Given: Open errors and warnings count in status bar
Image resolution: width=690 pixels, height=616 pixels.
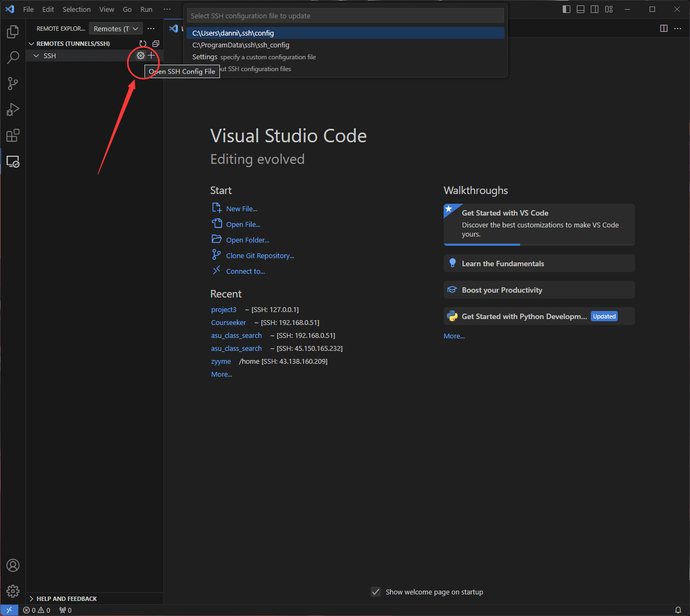Looking at the screenshot, I should pyautogui.click(x=37, y=610).
